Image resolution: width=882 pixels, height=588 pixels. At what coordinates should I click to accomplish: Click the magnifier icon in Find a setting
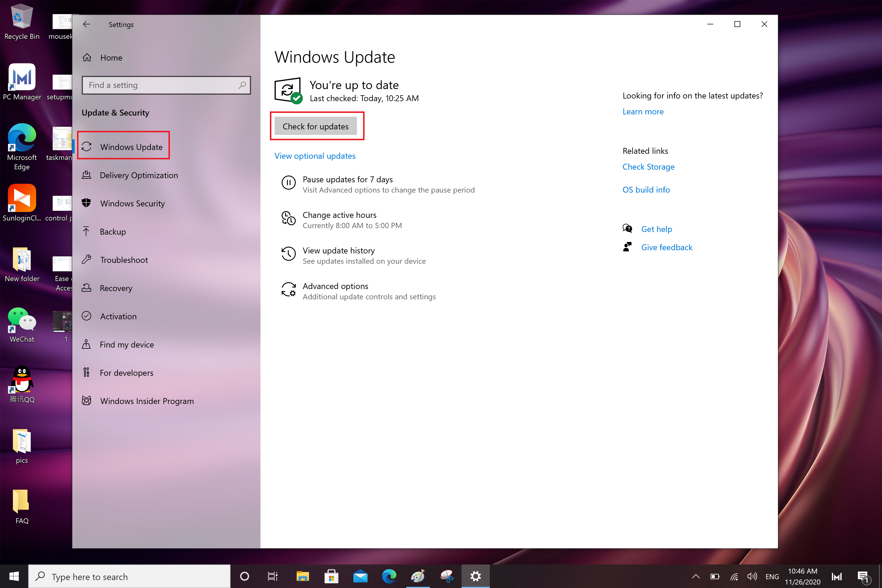242,85
